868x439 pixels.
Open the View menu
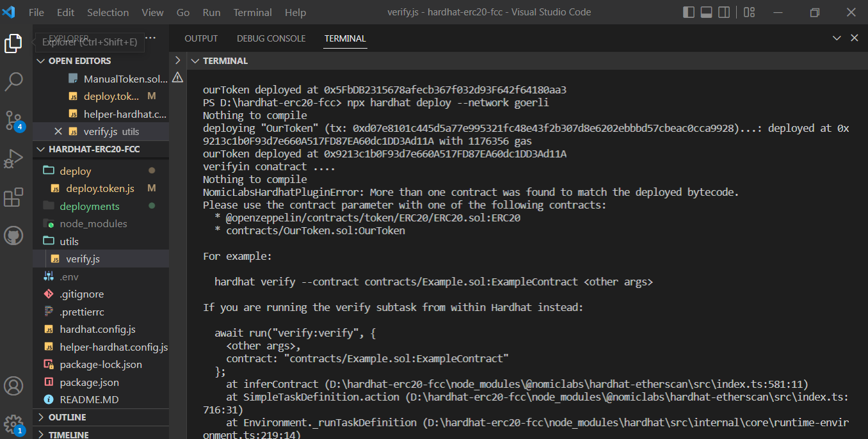pyautogui.click(x=152, y=13)
